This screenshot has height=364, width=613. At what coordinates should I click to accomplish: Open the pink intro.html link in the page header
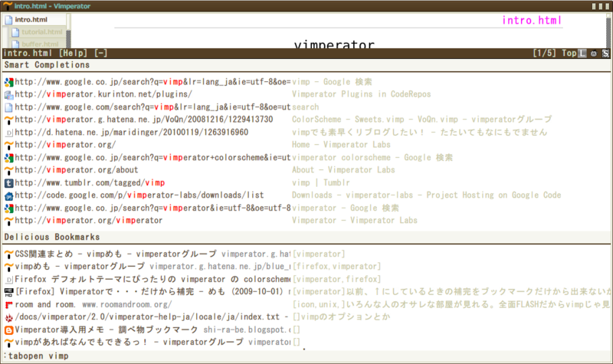tap(532, 21)
